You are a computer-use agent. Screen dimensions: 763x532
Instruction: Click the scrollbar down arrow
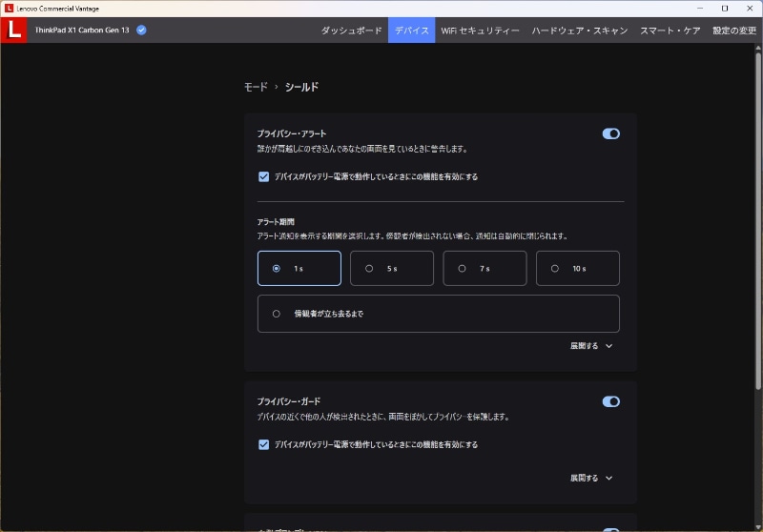(x=758, y=527)
